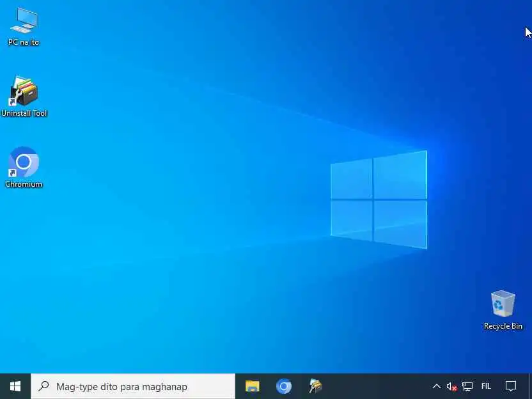Show hidden system tray icons
The width and height of the screenshot is (532, 399).
click(x=436, y=386)
